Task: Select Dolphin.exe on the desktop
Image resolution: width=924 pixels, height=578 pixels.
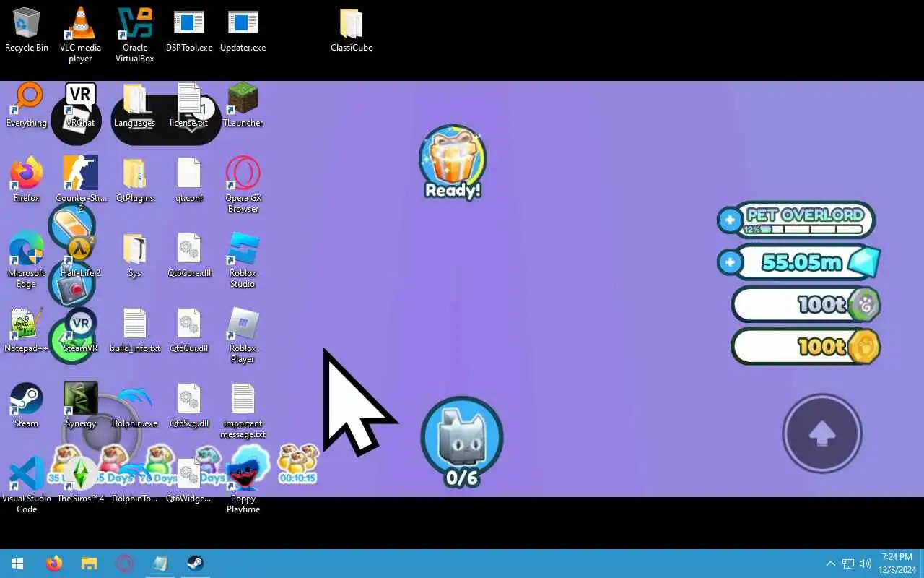Action: 135,406
